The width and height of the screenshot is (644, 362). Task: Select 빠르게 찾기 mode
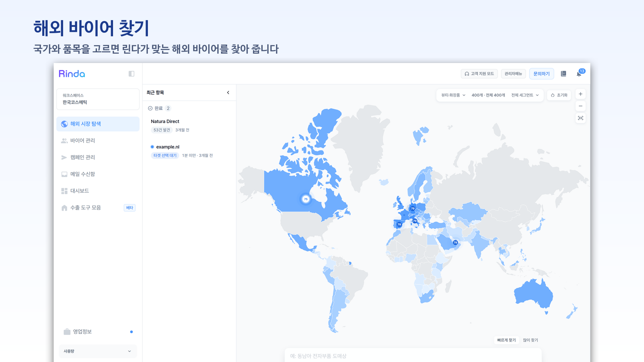[x=506, y=340]
